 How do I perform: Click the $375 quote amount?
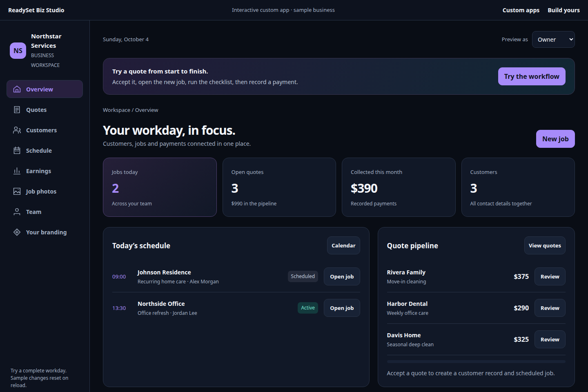521,276
